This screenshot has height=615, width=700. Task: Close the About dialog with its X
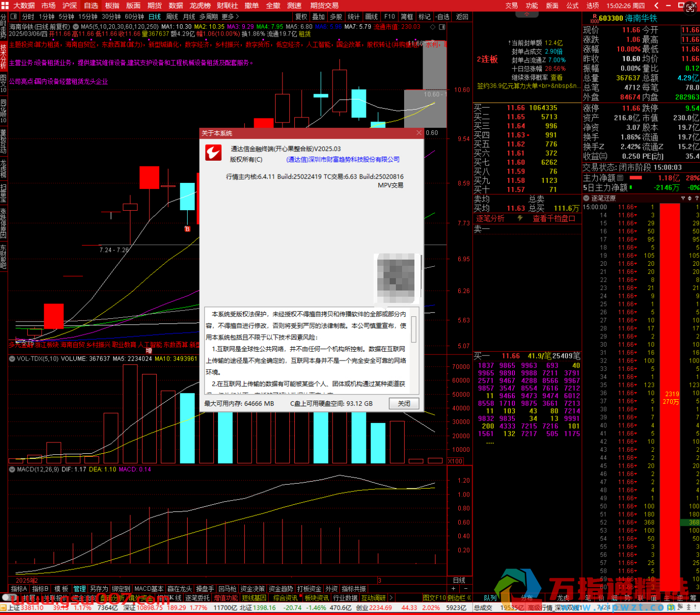pos(419,133)
